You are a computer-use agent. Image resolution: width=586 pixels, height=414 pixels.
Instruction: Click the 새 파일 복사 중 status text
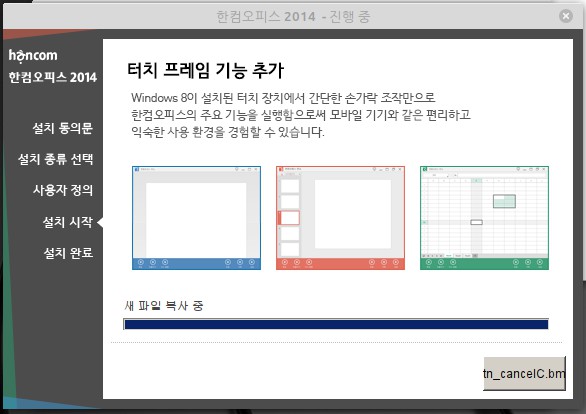click(164, 306)
